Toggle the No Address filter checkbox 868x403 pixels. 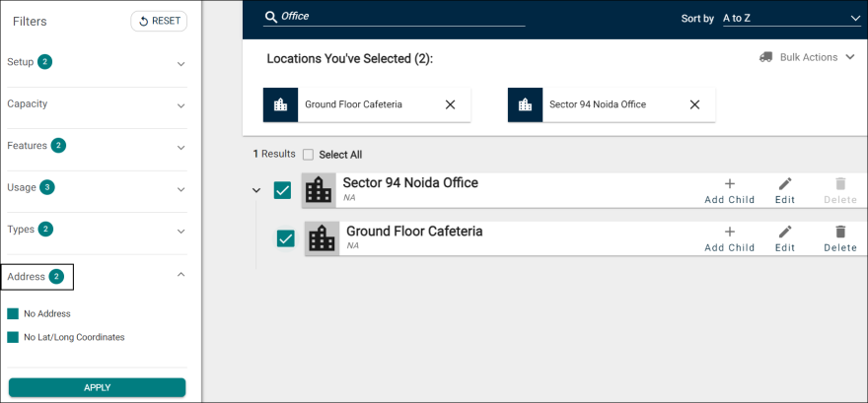(x=13, y=314)
